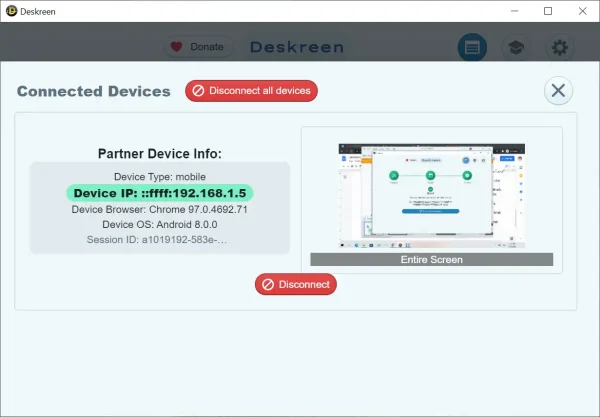Click the Entire Screen label
Viewport: 600px width, 417px height.
click(432, 259)
